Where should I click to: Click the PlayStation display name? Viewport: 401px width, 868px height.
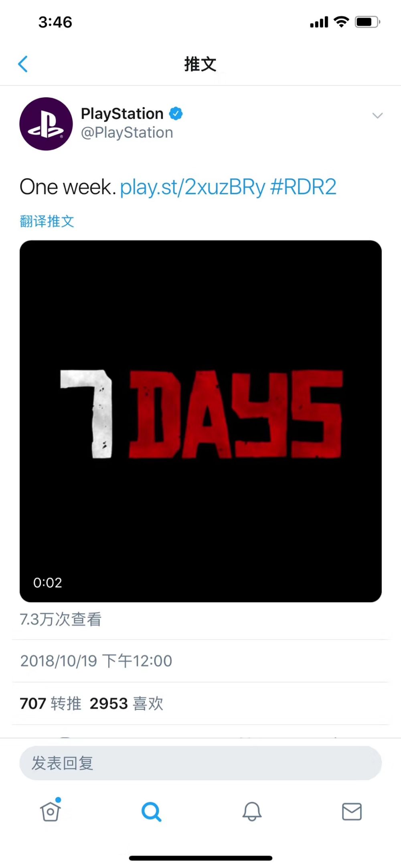point(122,114)
